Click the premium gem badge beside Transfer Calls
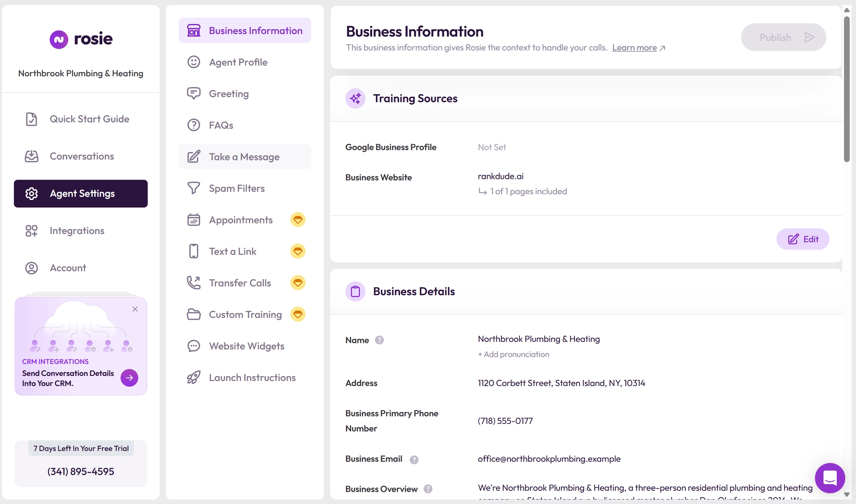 coord(298,283)
